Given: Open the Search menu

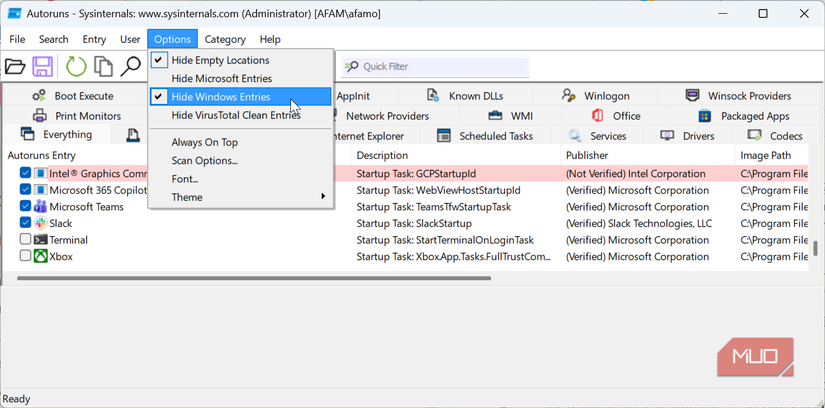Looking at the screenshot, I should pos(54,39).
